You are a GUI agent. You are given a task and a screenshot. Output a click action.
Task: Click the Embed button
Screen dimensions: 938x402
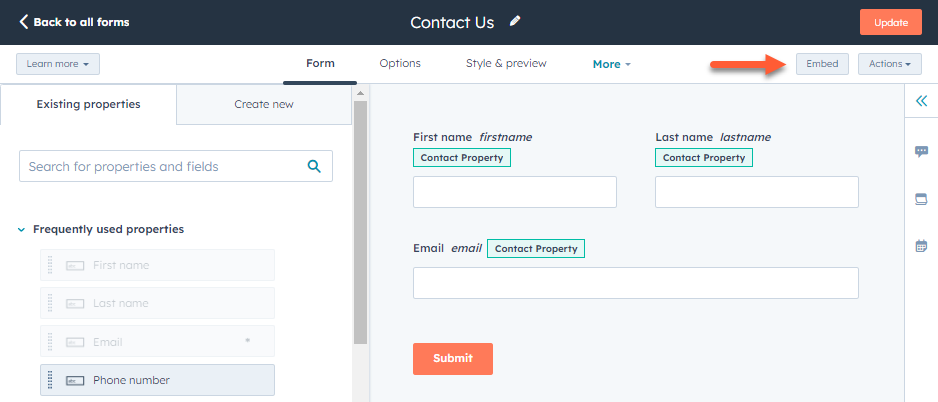(x=822, y=64)
